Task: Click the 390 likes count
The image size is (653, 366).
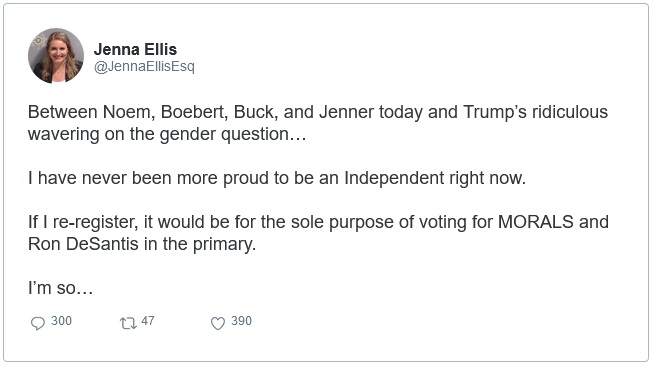Action: coord(242,321)
